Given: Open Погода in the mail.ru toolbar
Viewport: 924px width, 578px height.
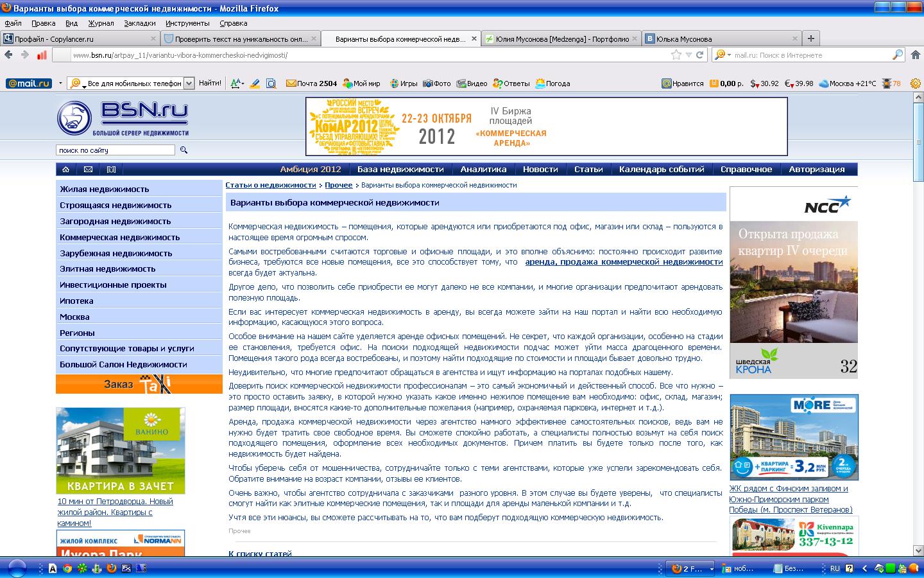Looking at the screenshot, I should pyautogui.click(x=552, y=83).
